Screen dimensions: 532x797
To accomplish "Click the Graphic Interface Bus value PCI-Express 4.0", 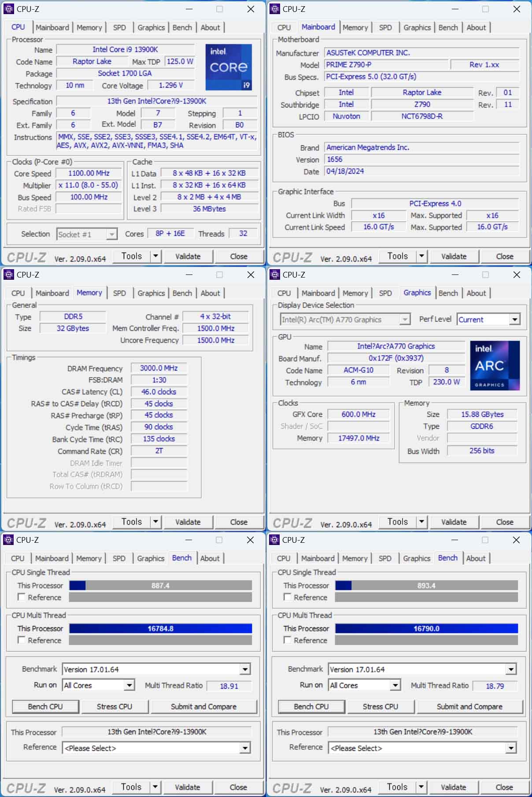I will [435, 204].
